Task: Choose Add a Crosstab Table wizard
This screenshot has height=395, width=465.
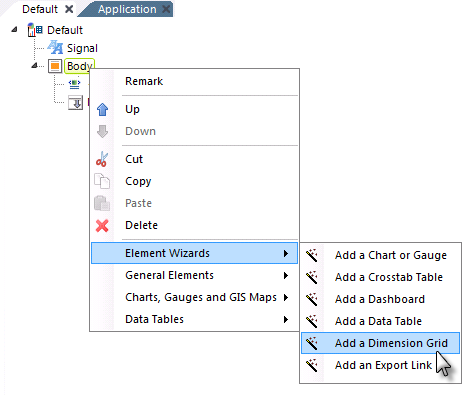Action: click(381, 277)
